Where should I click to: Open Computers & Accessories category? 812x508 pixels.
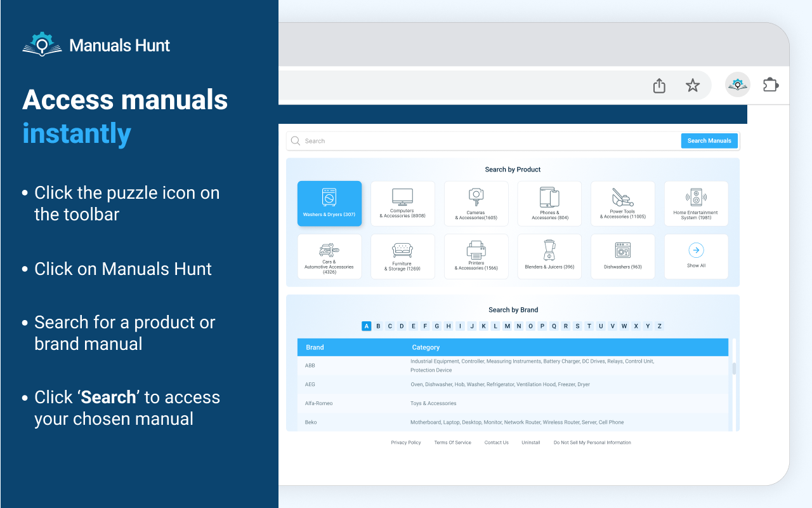tap(403, 204)
